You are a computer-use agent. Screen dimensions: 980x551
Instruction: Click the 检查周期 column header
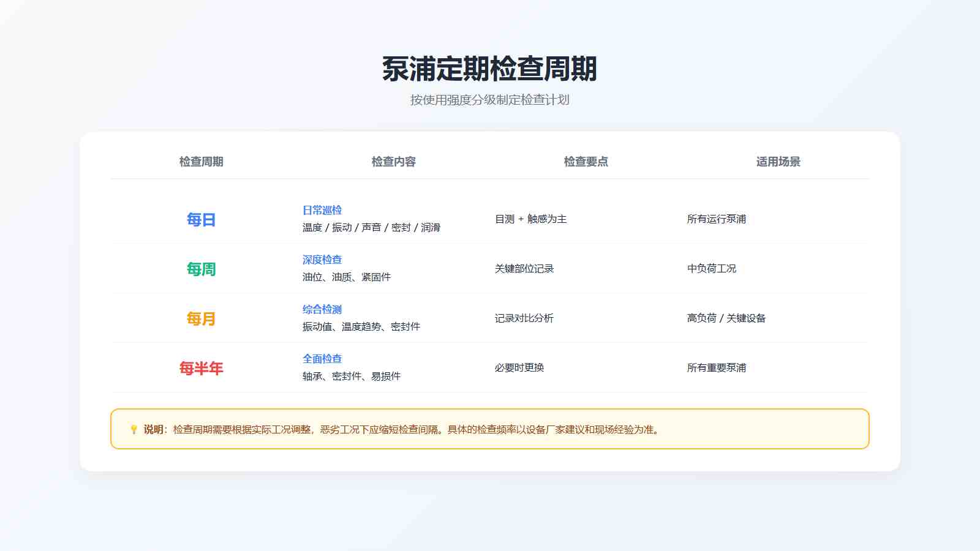point(201,162)
